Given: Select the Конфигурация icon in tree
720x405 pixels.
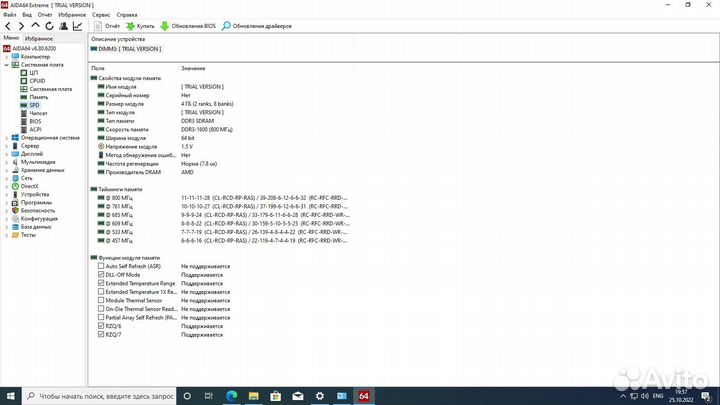Looking at the screenshot, I should tap(15, 219).
